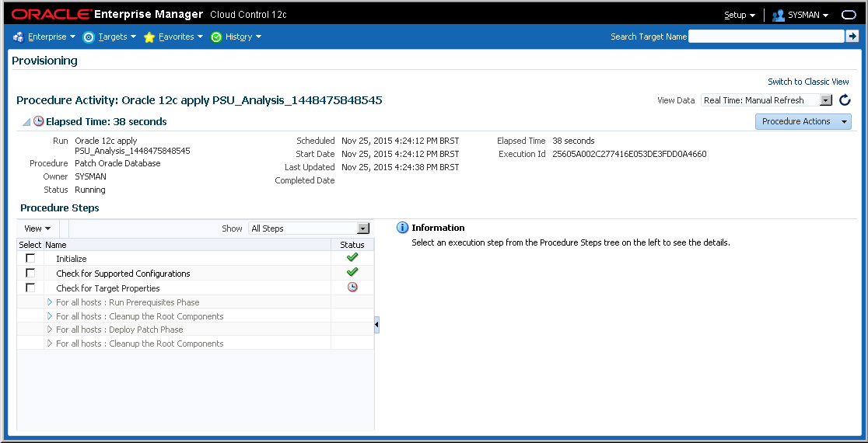
Task: Click the Status column header
Action: pyautogui.click(x=352, y=245)
